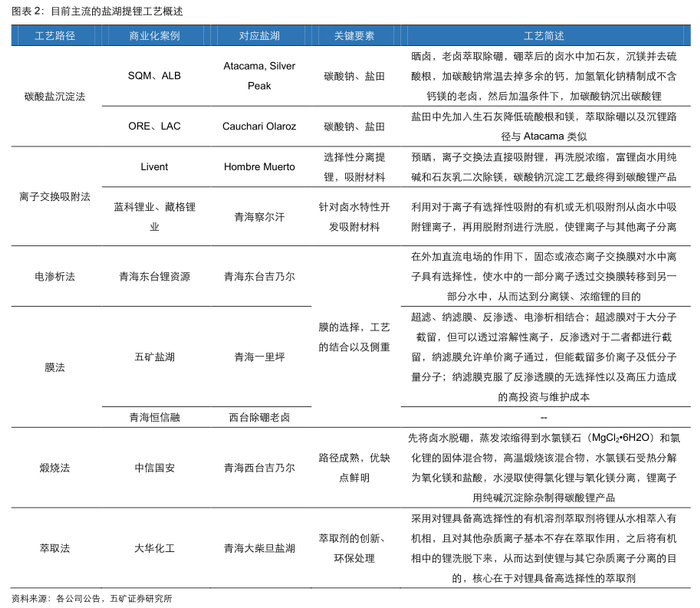This screenshot has height=608, width=700.
Task: Click the '选择性分离提锂，吸附材料' cell
Action: point(354,167)
